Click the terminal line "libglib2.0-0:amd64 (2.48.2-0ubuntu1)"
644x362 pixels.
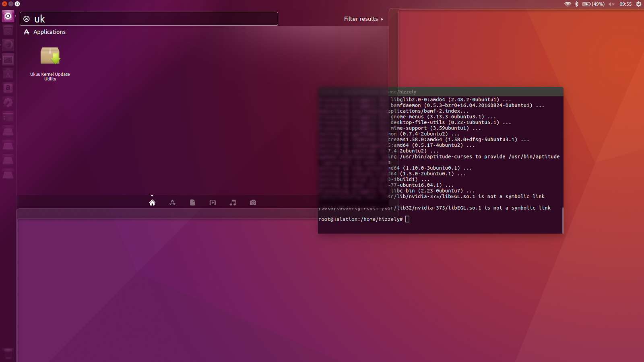[451, 99]
